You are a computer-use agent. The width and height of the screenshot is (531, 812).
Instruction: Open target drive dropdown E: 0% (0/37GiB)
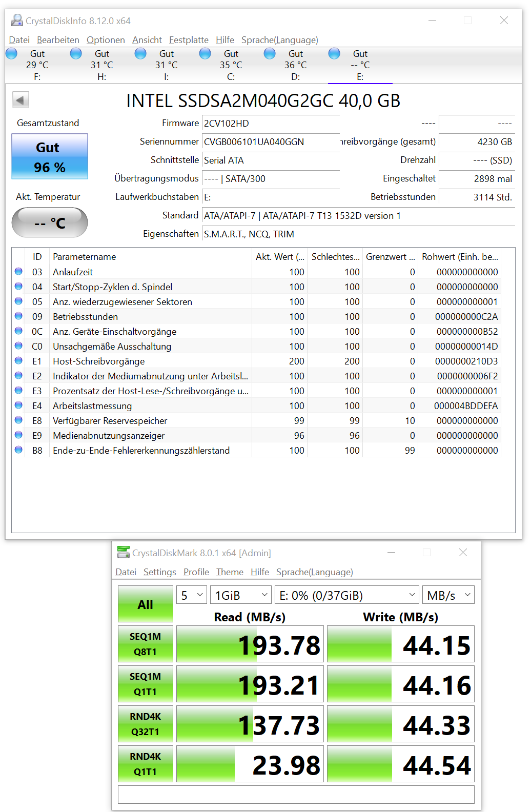click(347, 595)
